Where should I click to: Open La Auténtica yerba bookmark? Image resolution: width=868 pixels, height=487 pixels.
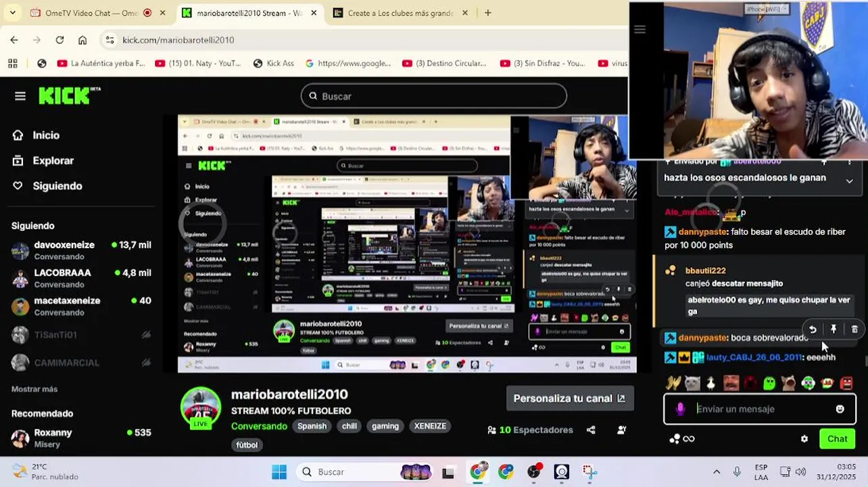pos(101,63)
